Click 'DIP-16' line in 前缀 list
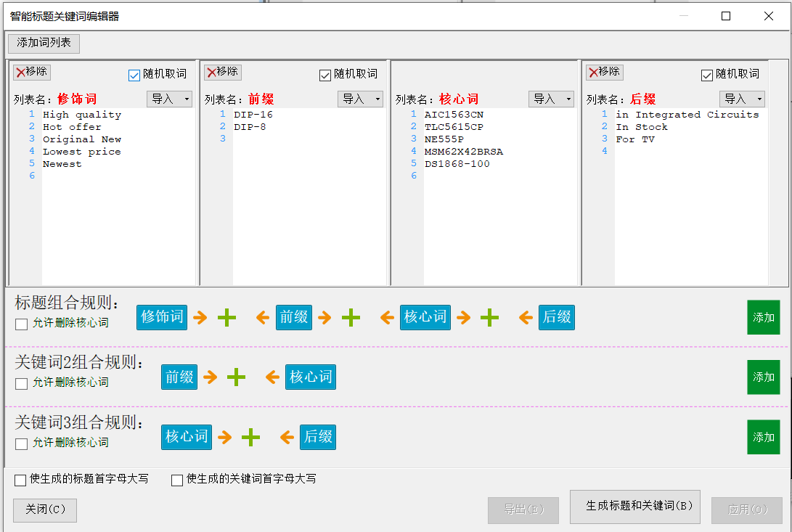792x532 pixels. [253, 115]
